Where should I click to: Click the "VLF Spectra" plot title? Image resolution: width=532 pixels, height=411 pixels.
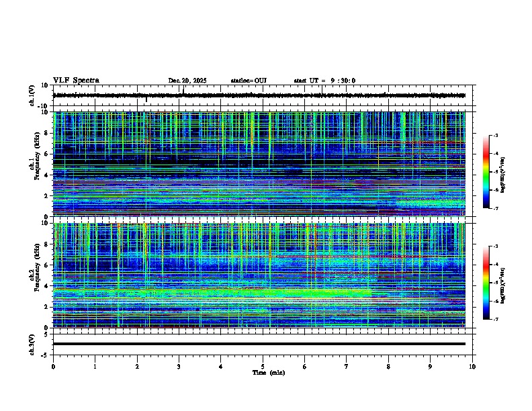pyautogui.click(x=76, y=81)
